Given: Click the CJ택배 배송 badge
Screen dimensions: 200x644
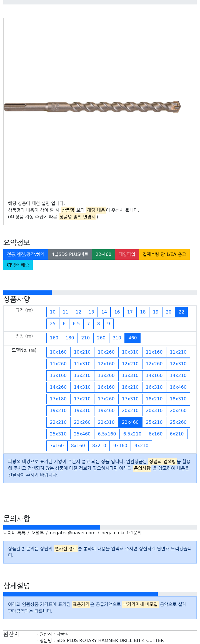Looking at the screenshot, I should (x=18, y=265).
